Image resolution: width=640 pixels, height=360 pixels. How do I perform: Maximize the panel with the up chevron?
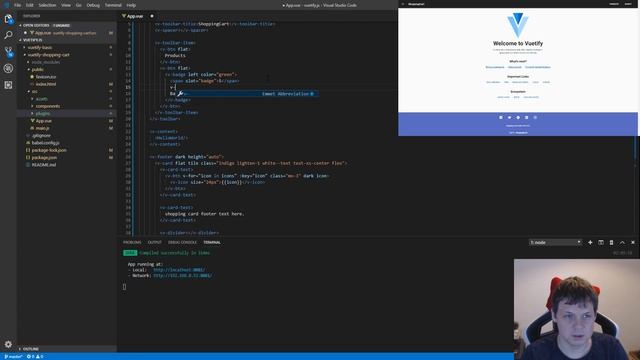point(622,242)
